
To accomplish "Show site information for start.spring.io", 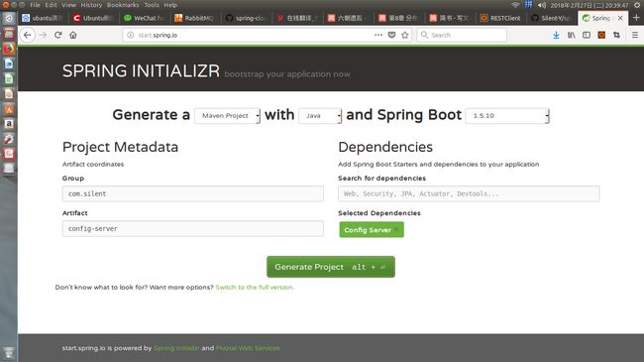I will [130, 35].
